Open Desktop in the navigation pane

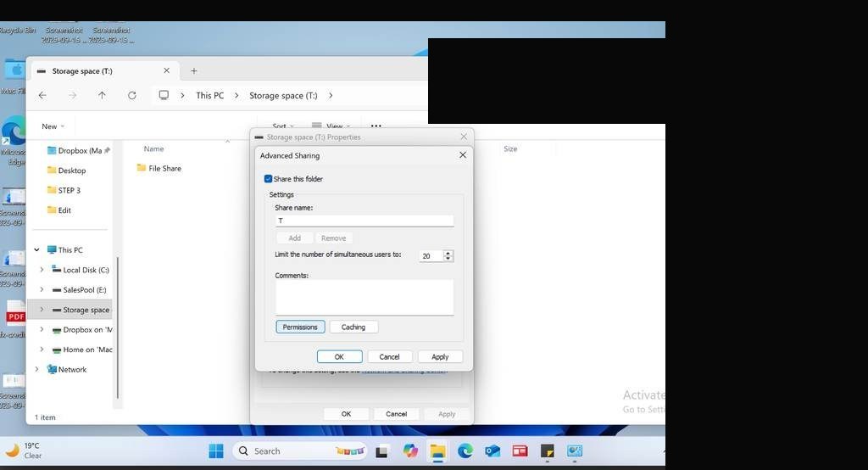pos(66,171)
